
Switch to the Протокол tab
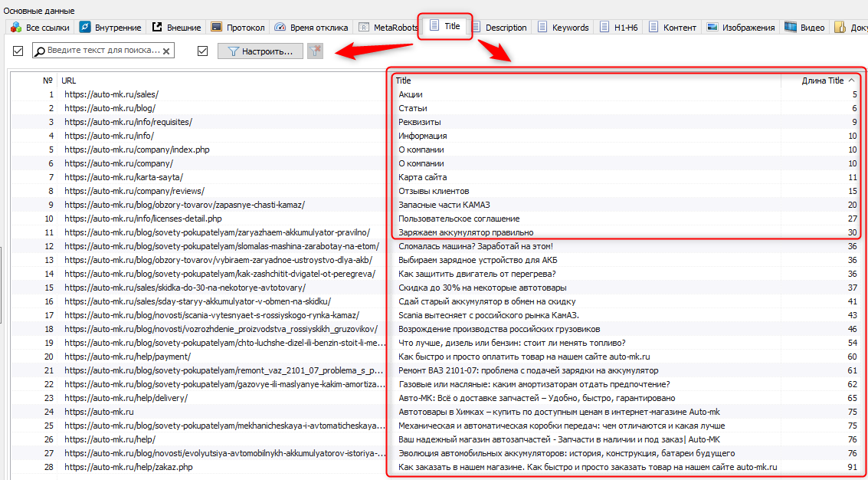point(238,27)
